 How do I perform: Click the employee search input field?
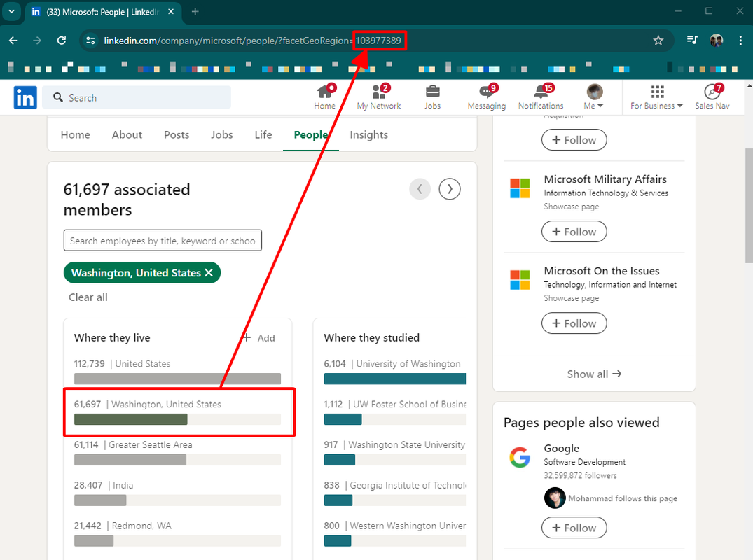[163, 241]
